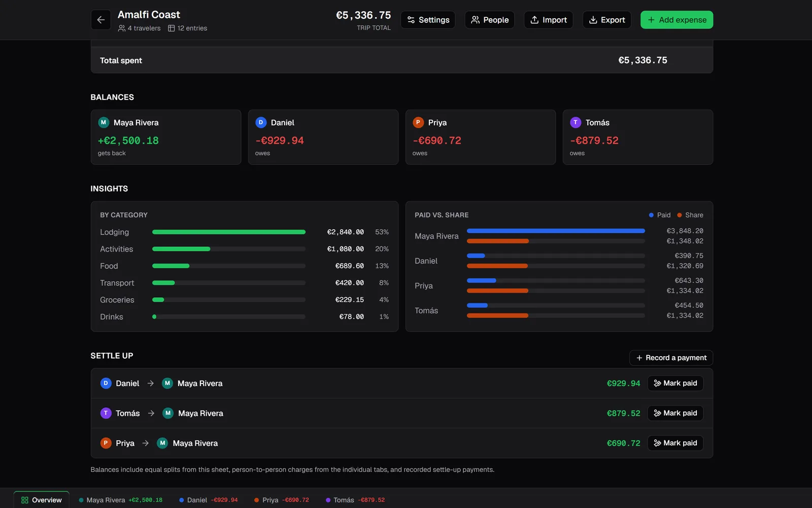Click Daniel's -€929.94 balance amount
The height and width of the screenshot is (508, 812).
pyautogui.click(x=280, y=141)
